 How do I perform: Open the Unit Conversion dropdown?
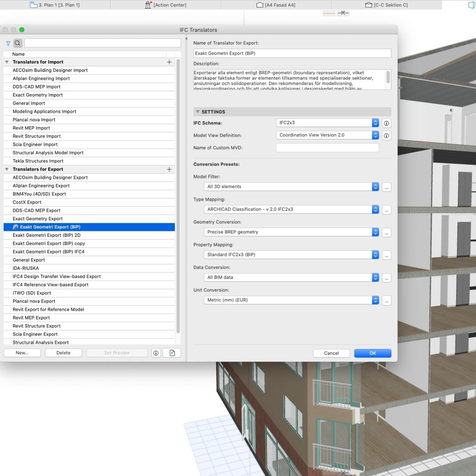point(291,300)
